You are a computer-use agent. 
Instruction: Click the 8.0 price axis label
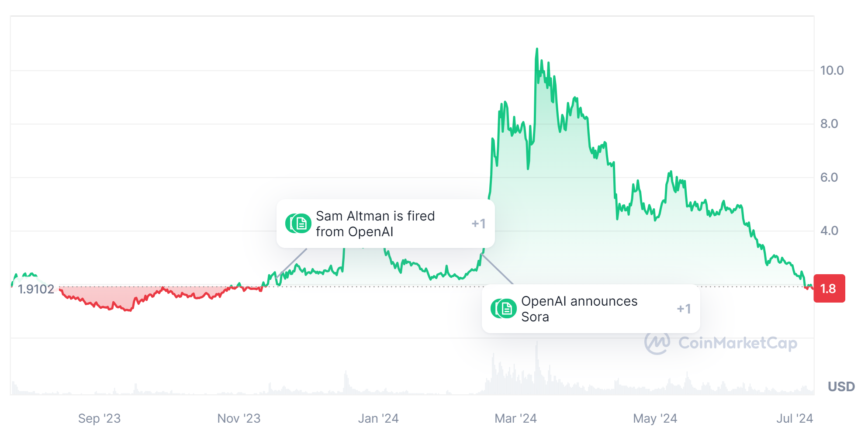coord(829,124)
